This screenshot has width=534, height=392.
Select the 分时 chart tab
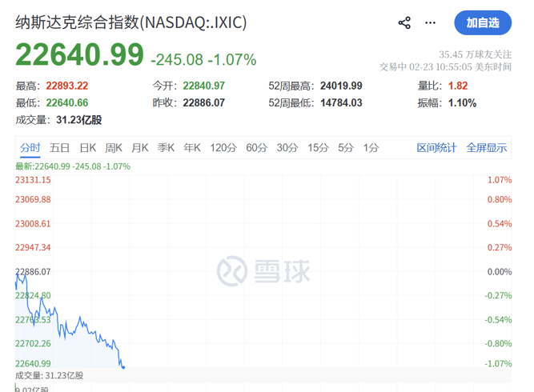30,147
